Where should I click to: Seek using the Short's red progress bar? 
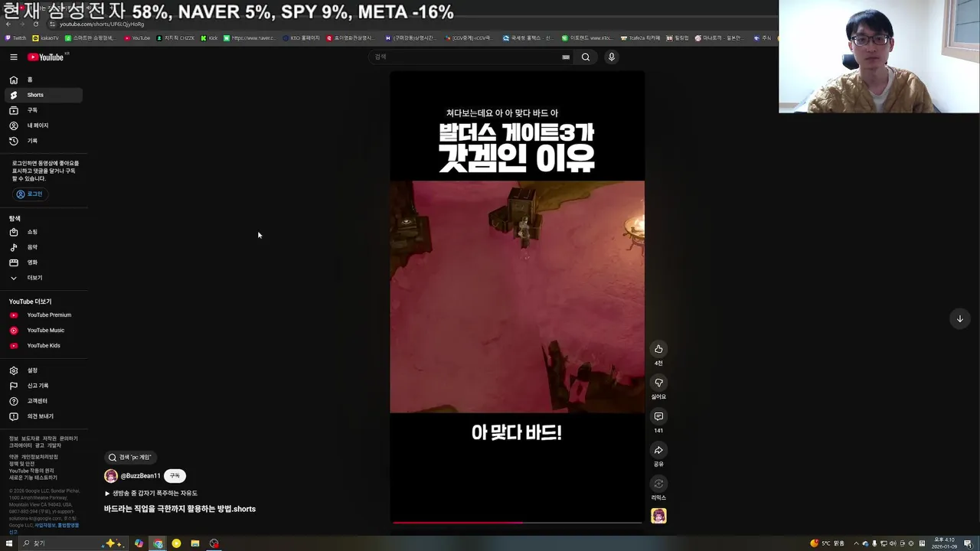tap(517, 522)
